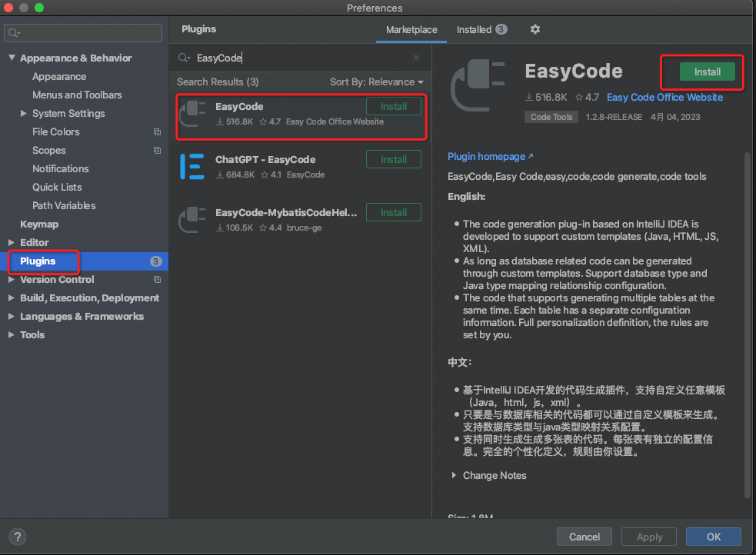Click the Installed tab count badge
The image size is (756, 555).
coord(501,29)
